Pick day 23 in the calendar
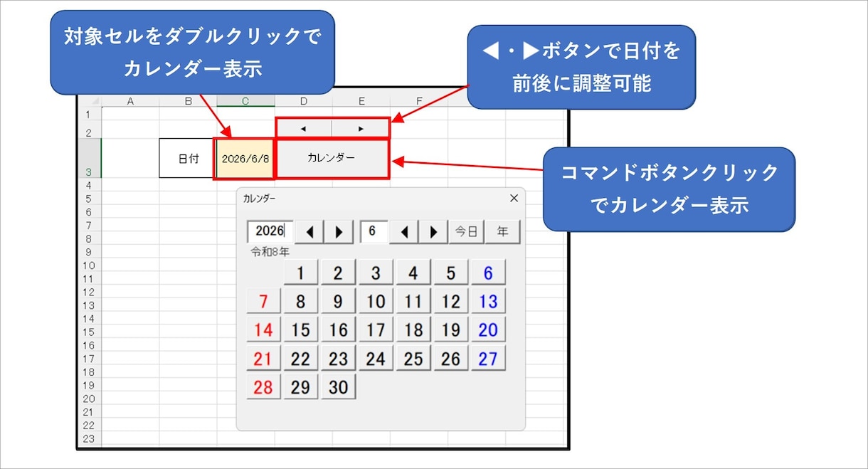Image resolution: width=868 pixels, height=469 pixels. tap(339, 358)
